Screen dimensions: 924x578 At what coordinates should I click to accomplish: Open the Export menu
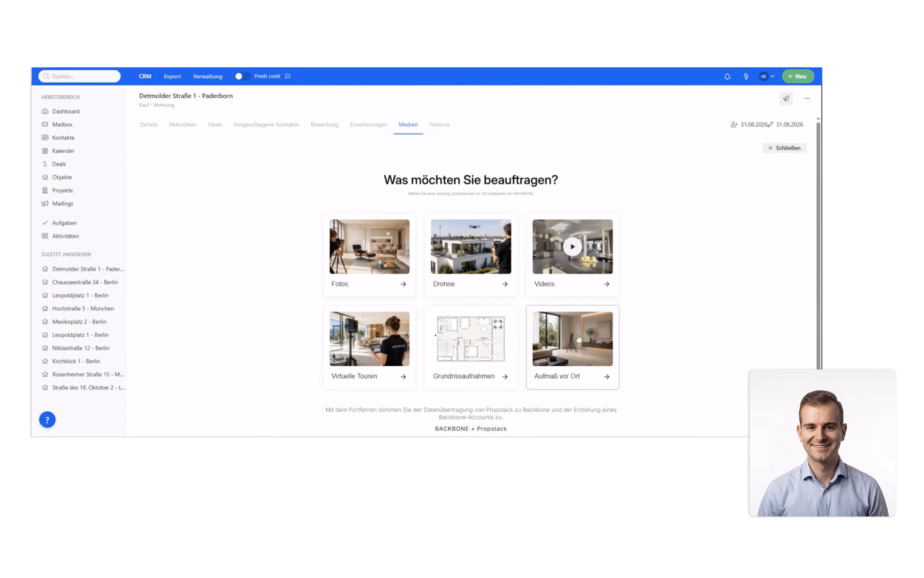tap(172, 76)
